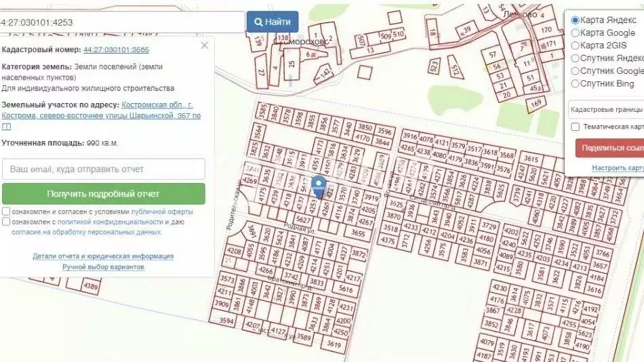This screenshot has width=644, height=362.
Task: Click parcel 4389 on the map
Action: point(90,285)
